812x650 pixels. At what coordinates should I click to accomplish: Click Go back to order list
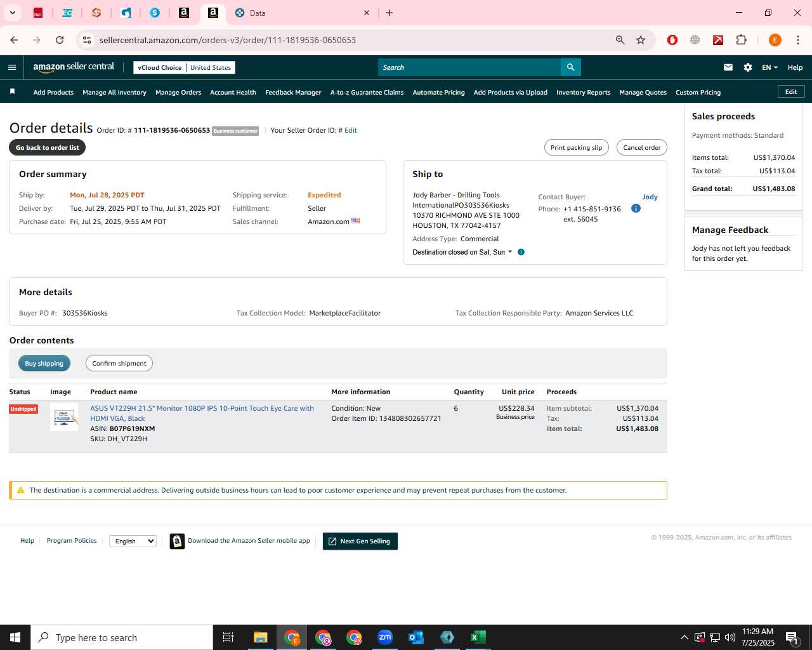point(48,147)
